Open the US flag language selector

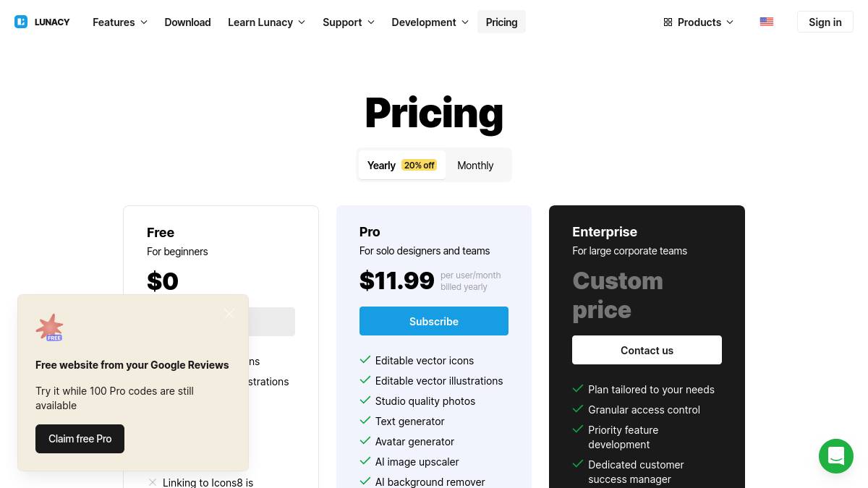pos(767,22)
